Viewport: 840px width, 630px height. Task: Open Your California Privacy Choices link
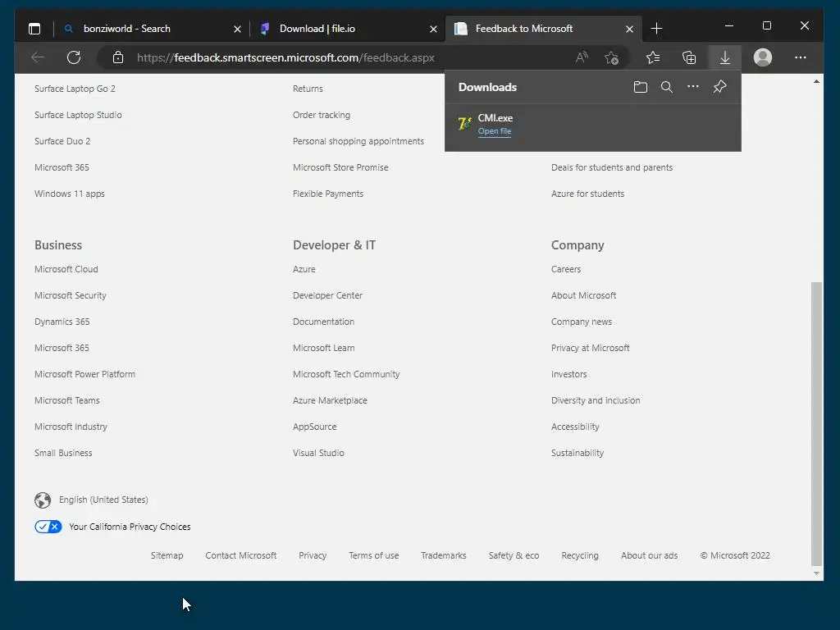130,527
